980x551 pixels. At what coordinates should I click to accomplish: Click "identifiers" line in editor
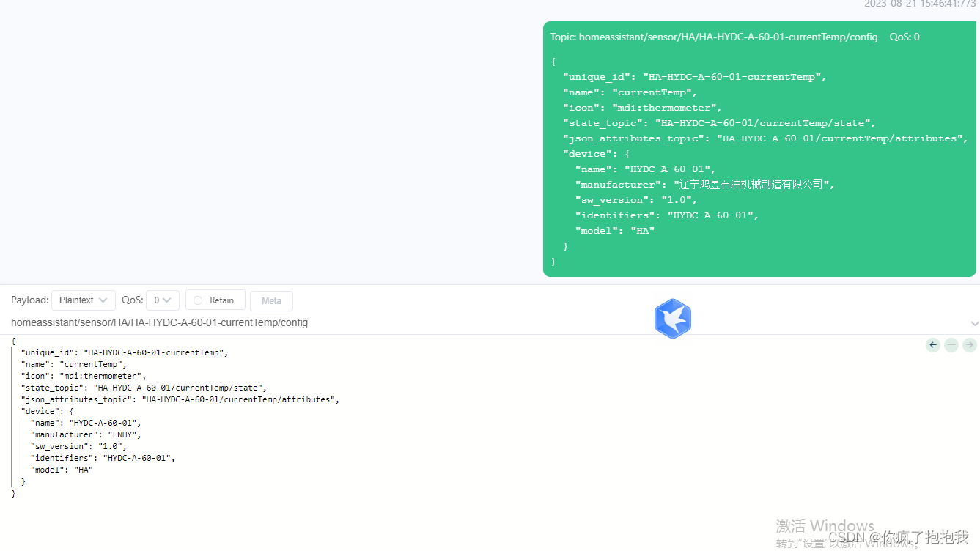[103, 458]
